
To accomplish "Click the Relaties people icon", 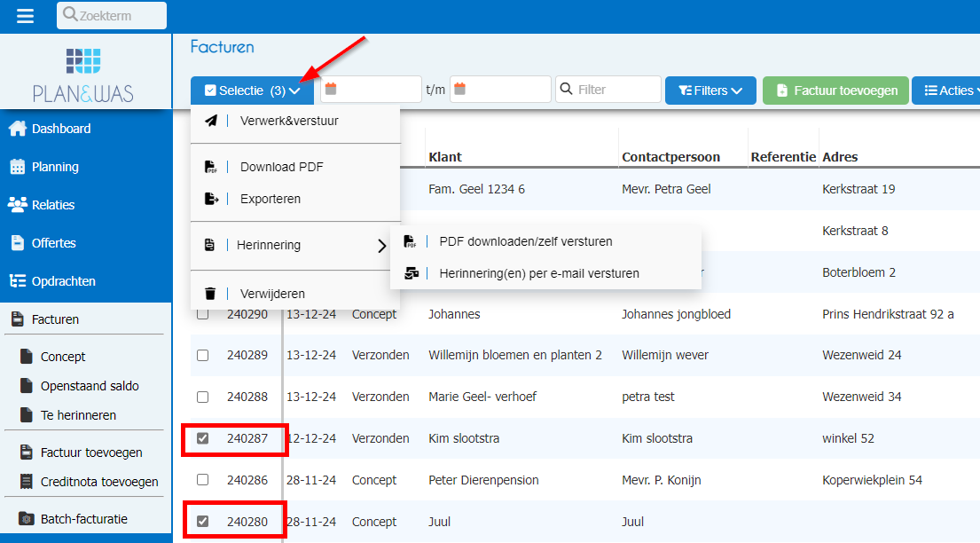I will [18, 205].
